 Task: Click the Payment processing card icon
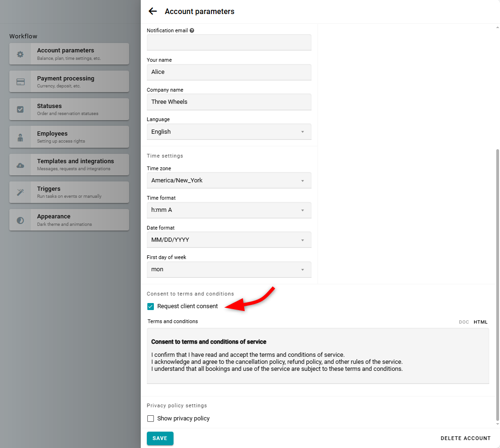pyautogui.click(x=20, y=82)
